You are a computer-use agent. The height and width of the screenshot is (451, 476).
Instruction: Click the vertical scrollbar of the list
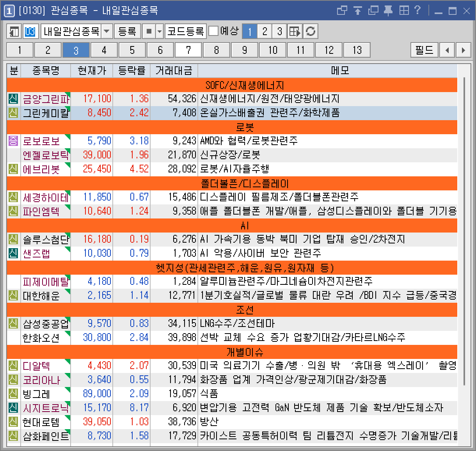tap(464, 231)
